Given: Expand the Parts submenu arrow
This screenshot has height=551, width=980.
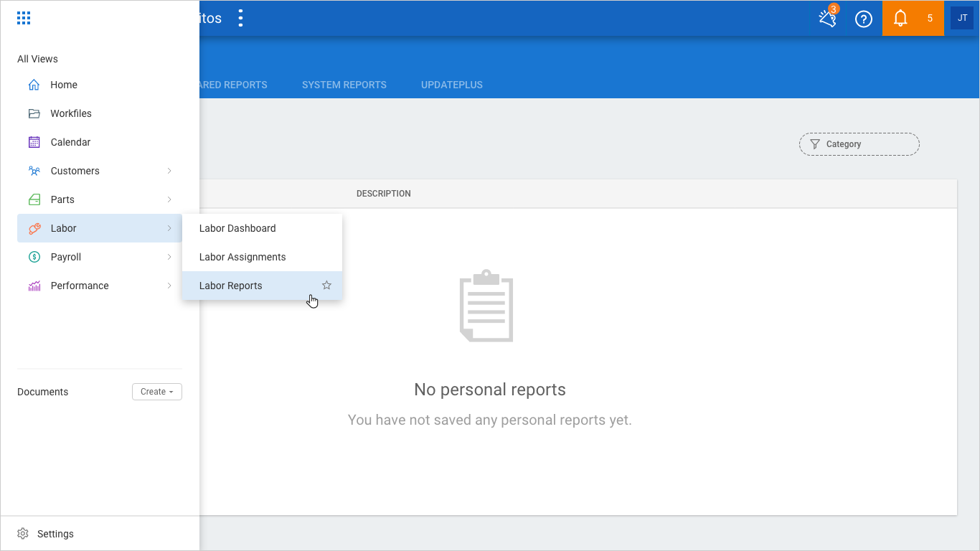Looking at the screenshot, I should pos(169,199).
